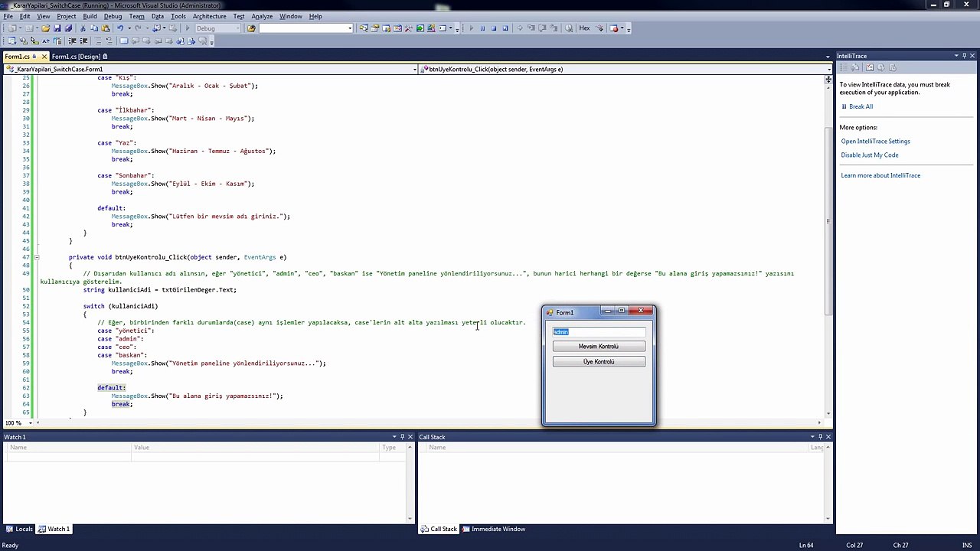Click the Stop Debugging square icon
The image size is (980, 551).
494,28
